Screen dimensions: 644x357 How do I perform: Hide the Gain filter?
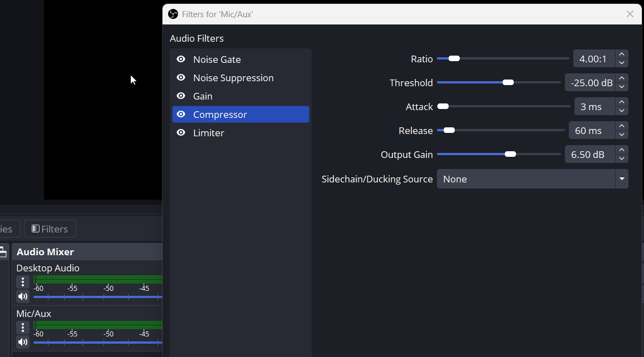tap(181, 96)
